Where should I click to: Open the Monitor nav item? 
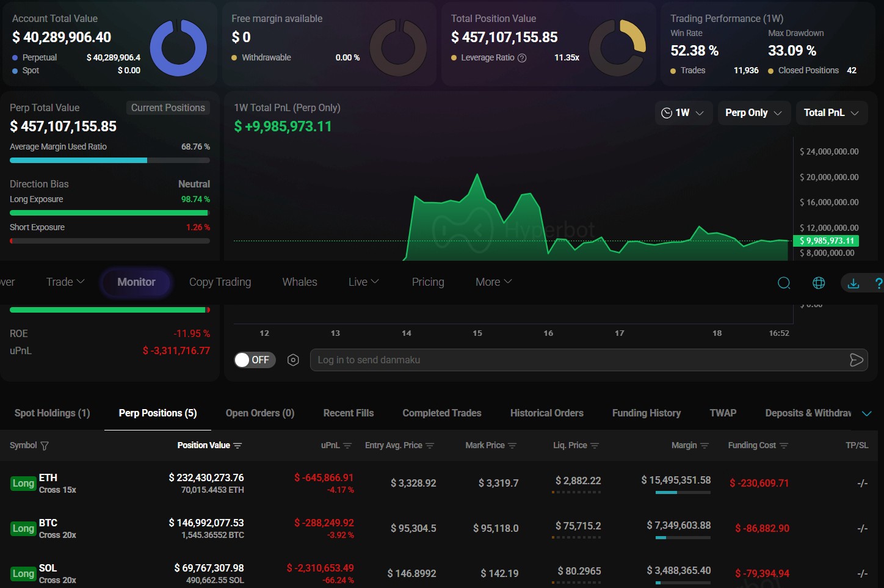coord(136,282)
